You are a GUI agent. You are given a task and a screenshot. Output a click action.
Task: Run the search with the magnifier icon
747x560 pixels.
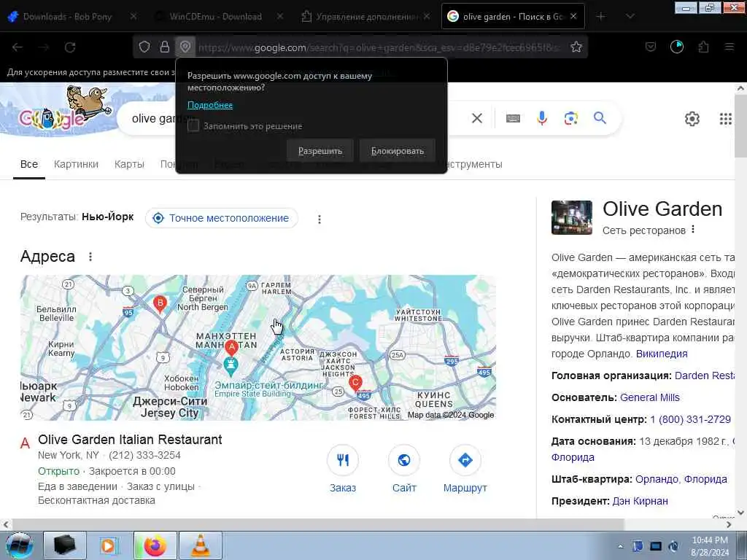(x=600, y=117)
